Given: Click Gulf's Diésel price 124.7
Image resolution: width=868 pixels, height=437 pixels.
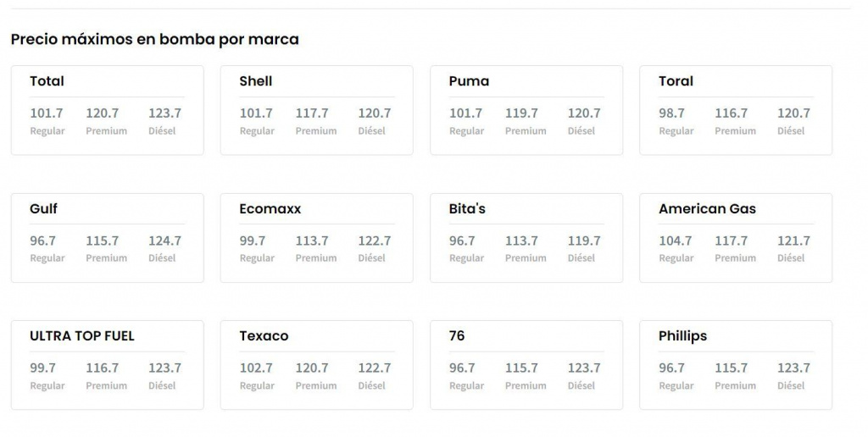Looking at the screenshot, I should coord(164,241).
